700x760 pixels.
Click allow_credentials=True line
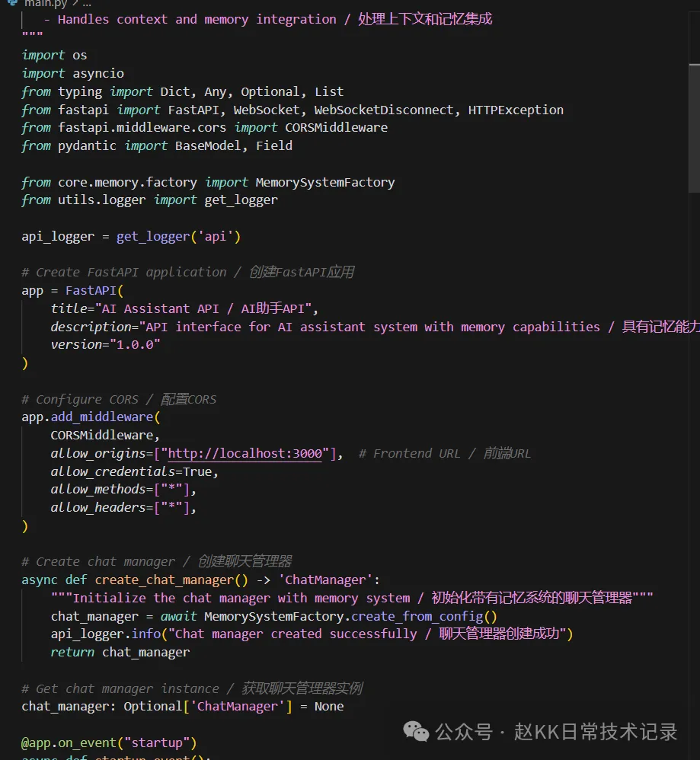pyautogui.click(x=134, y=471)
